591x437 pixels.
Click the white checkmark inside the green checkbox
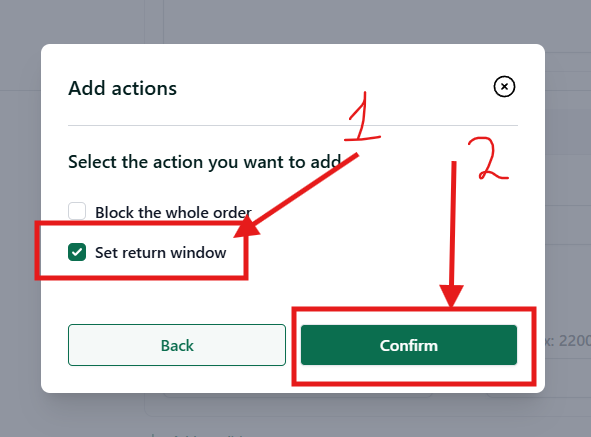[77, 252]
